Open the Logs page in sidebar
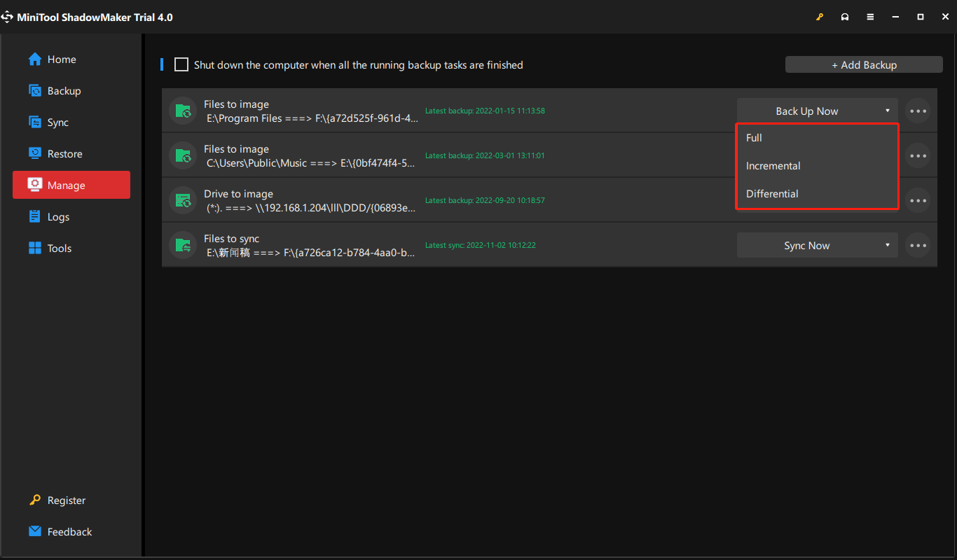This screenshot has height=560, width=957. pos(58,217)
